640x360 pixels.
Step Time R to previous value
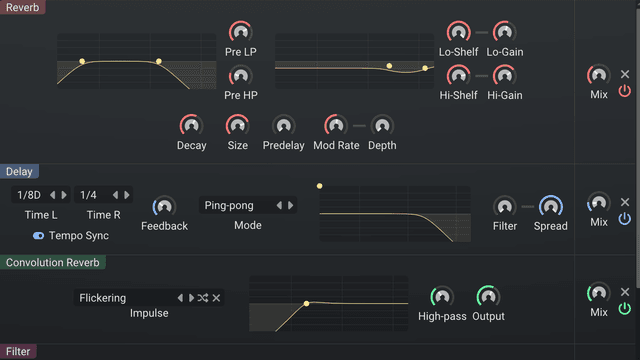(115, 195)
